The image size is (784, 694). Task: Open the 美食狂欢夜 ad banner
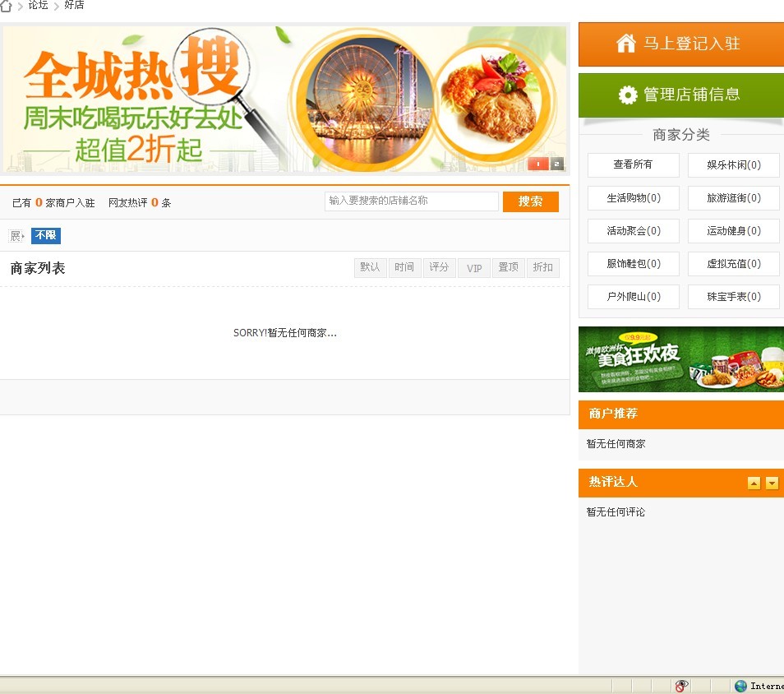[681, 359]
